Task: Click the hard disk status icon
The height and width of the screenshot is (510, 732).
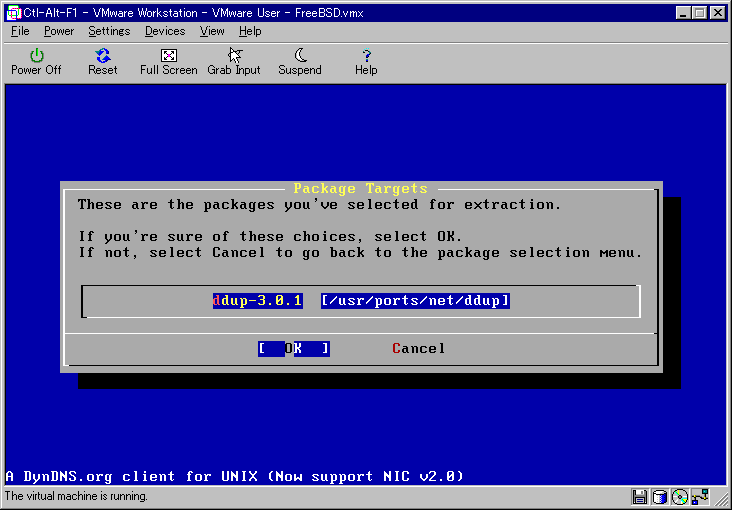Action: 660,497
